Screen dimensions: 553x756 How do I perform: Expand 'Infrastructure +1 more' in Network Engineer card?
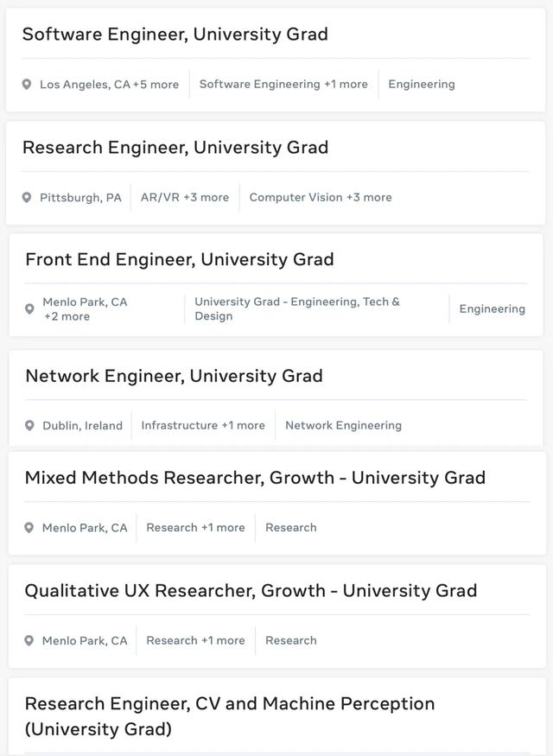[203, 426]
